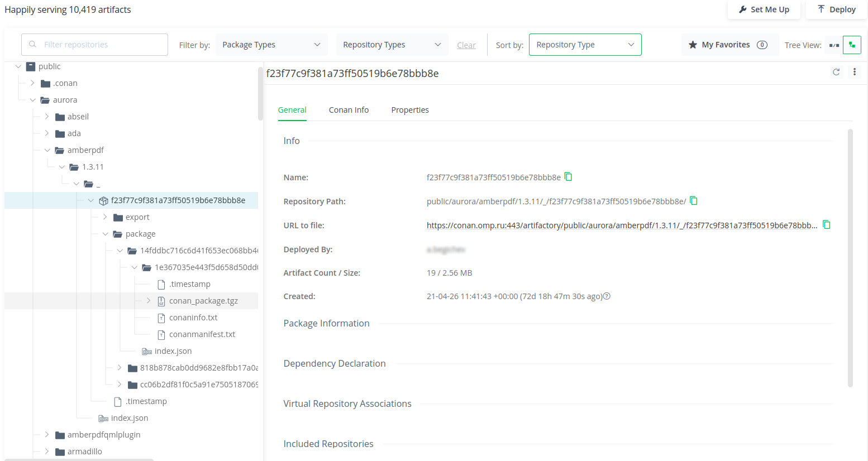Screen dimensions: 868x461
Task: Click the Set Me Up button
Action: pos(764,9)
